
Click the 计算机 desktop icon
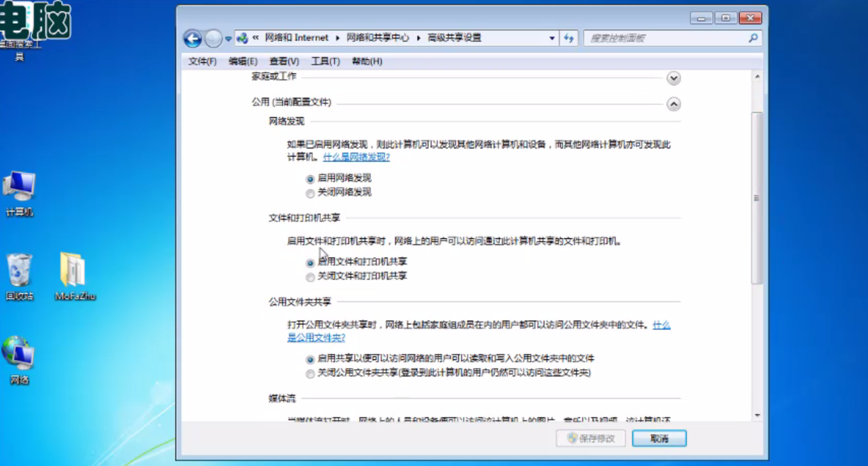pos(19,194)
